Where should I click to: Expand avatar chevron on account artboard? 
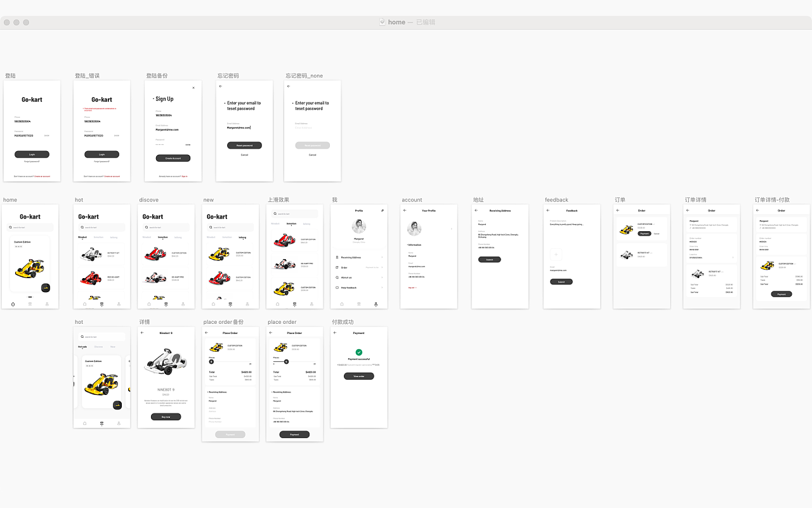click(451, 229)
